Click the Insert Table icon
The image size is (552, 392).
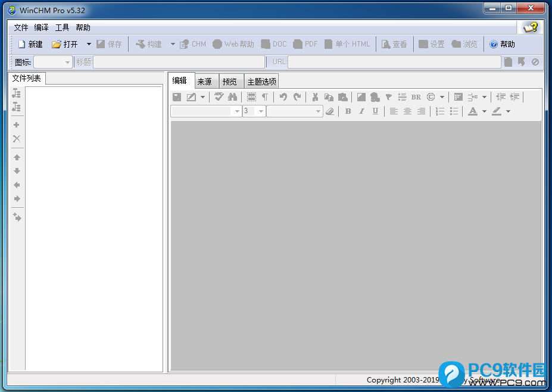click(x=459, y=97)
